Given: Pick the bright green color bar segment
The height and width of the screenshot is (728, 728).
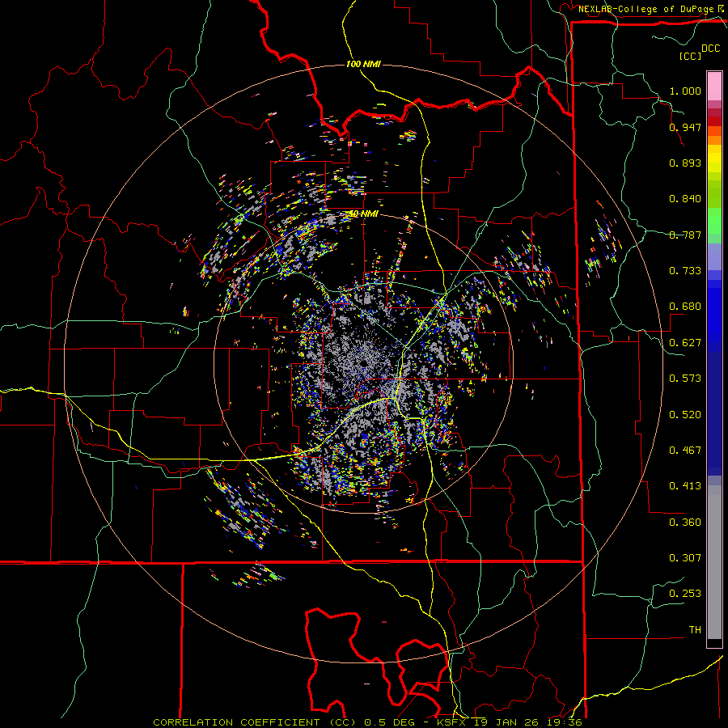Looking at the screenshot, I should click(714, 221).
